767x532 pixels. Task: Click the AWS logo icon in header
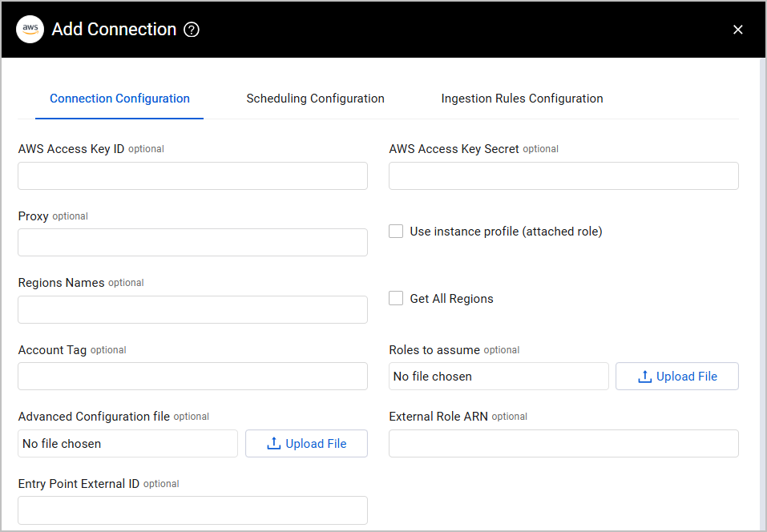30,30
